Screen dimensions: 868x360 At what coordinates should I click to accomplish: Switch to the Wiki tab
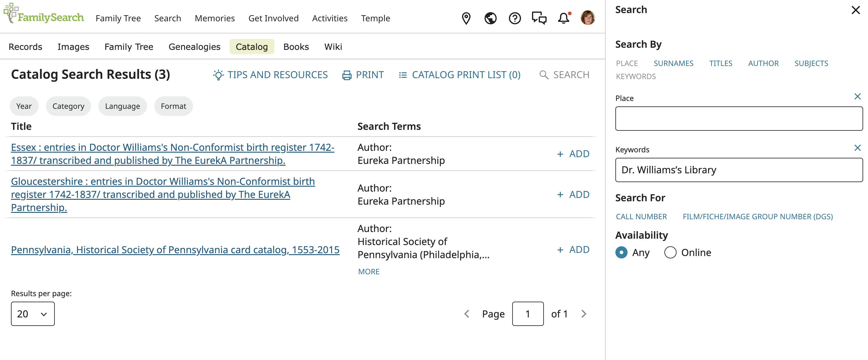coord(333,47)
